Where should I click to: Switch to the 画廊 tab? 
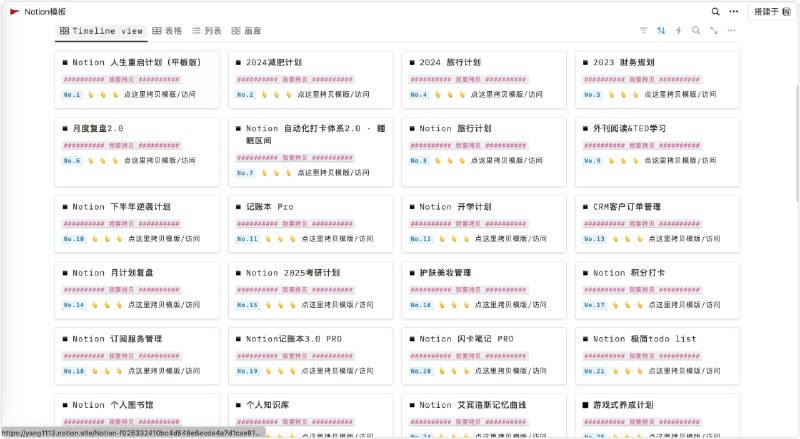tap(246, 31)
